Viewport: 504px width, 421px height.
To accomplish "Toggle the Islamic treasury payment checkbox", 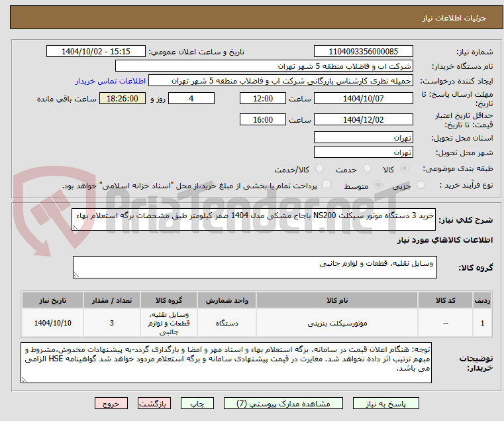I will pos(326,184).
